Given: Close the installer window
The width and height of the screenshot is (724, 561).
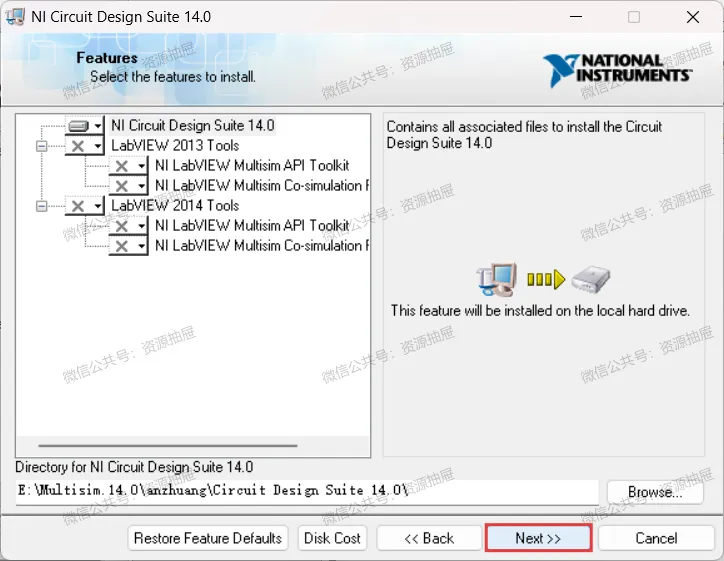Looking at the screenshot, I should point(693,17).
